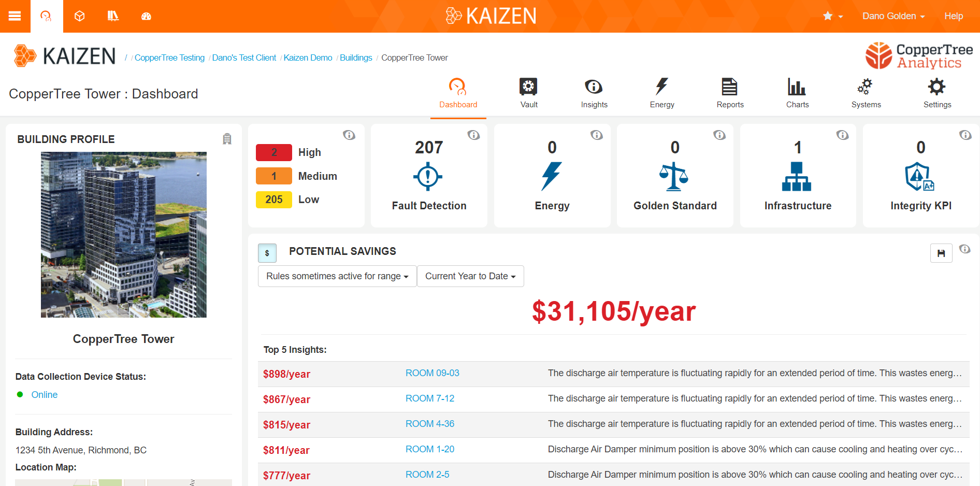Open the Insights section
This screenshot has height=486, width=980.
[x=594, y=93]
